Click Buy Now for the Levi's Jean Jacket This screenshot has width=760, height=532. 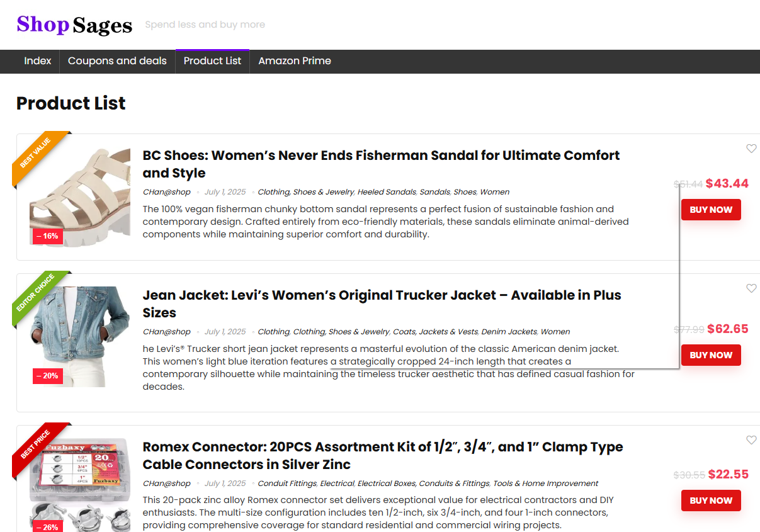click(711, 355)
